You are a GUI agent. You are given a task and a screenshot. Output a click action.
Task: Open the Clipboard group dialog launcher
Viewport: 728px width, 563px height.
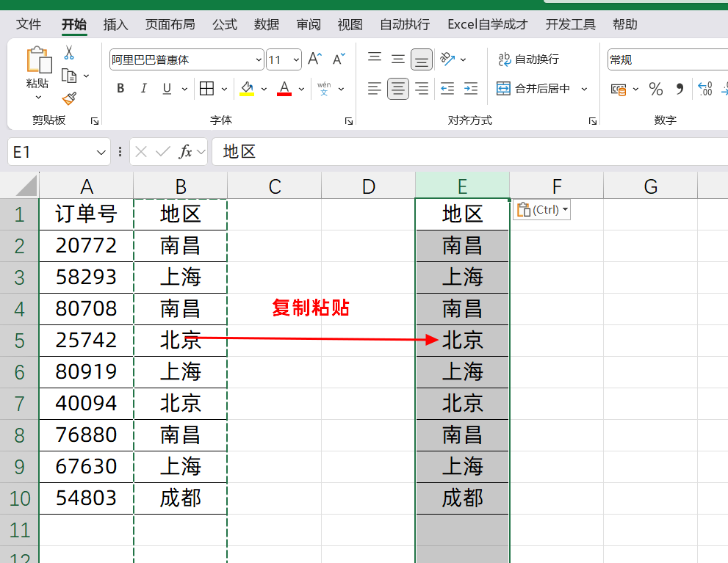click(95, 121)
